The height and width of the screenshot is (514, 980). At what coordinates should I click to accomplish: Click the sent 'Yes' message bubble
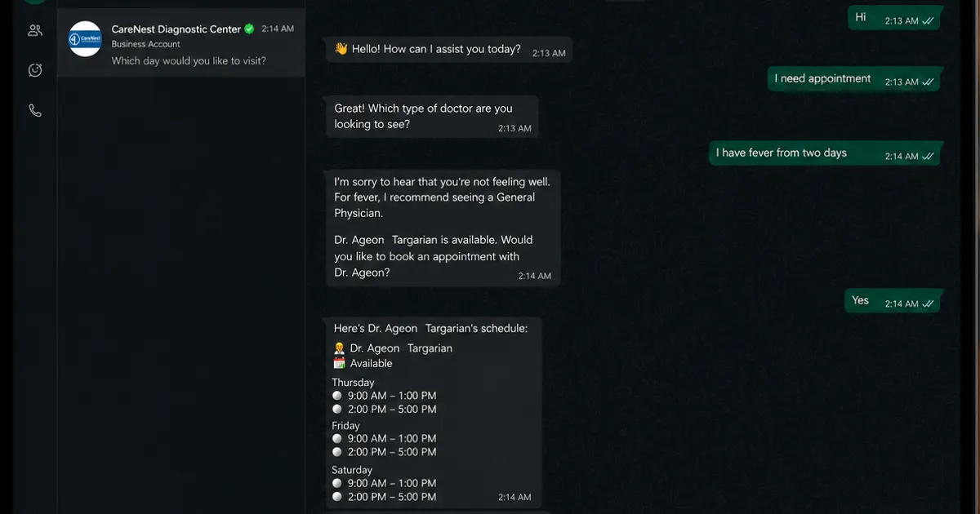pos(893,301)
